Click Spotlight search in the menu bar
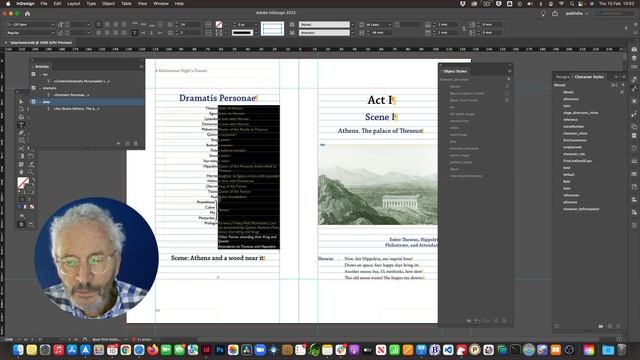The height and width of the screenshot is (360, 640). 572,4
